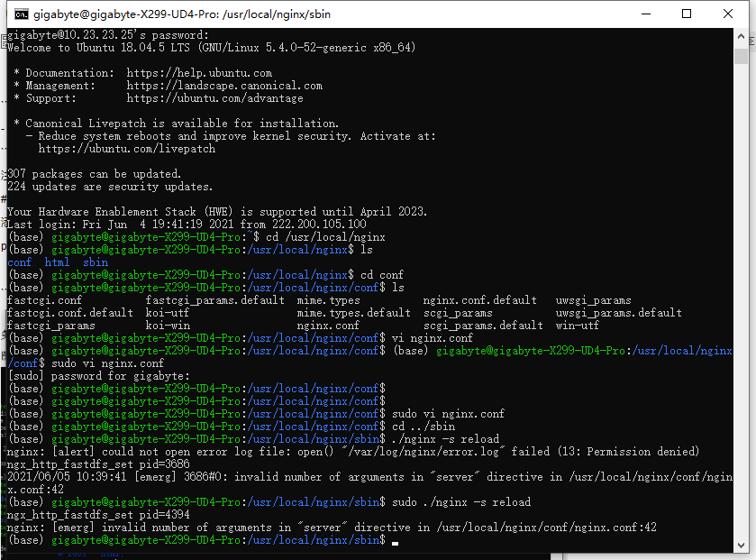The width and height of the screenshot is (756, 560).
Task: Click the 'cd /usr/local/nginx' command
Action: [325, 237]
